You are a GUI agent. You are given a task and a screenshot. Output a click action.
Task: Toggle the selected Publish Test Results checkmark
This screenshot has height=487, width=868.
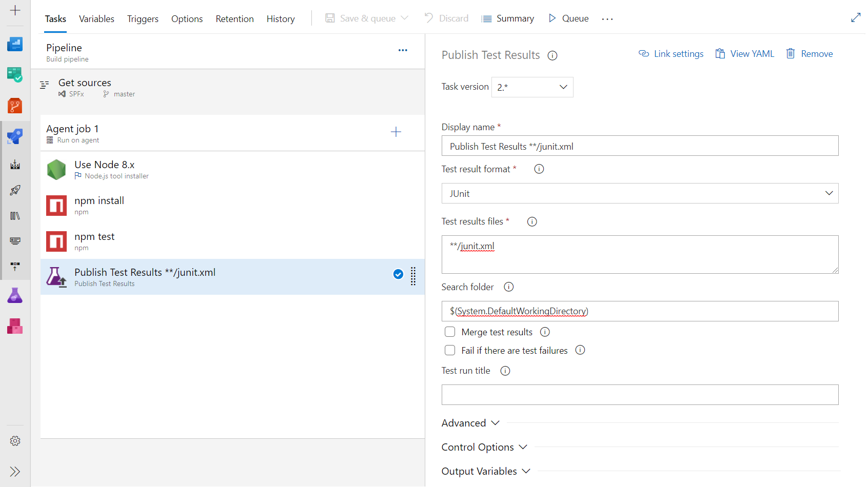tap(398, 274)
